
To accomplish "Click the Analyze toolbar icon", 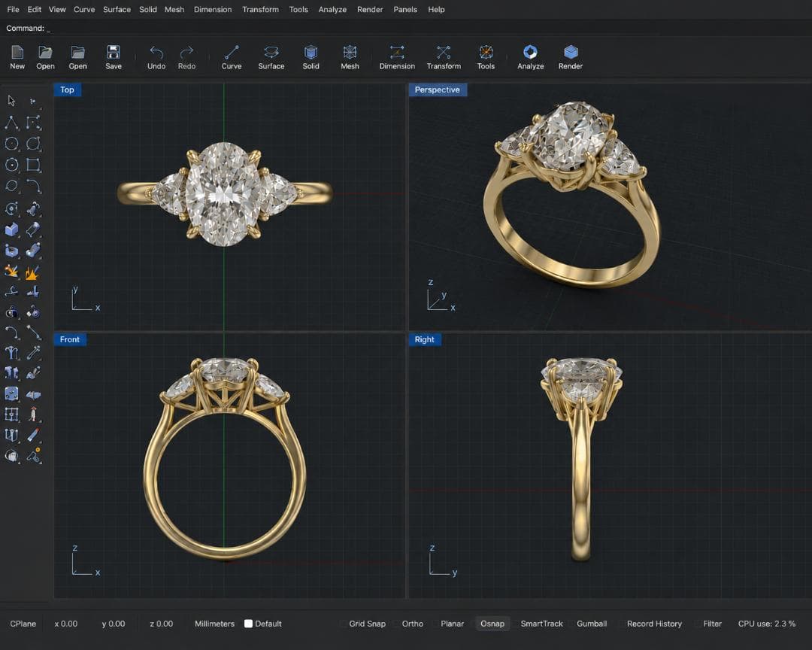I will coord(530,57).
